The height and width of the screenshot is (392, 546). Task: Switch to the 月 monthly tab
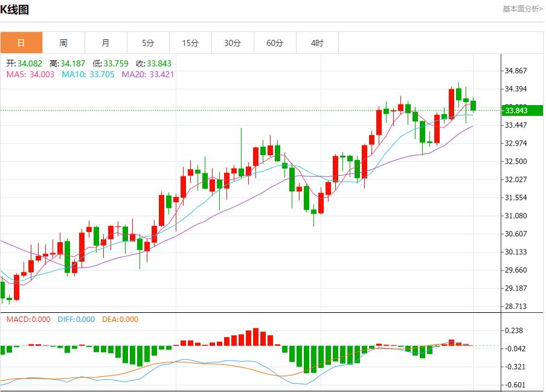coord(106,43)
